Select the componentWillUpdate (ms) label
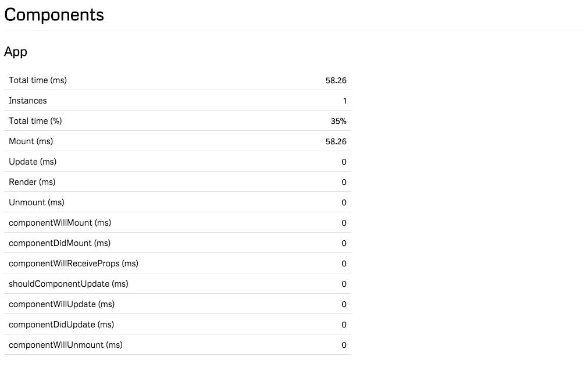This screenshot has height=367, width=588. pos(62,304)
